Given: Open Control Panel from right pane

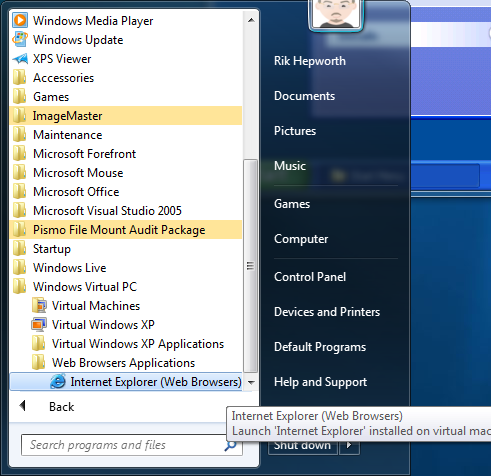Looking at the screenshot, I should coord(310,277).
